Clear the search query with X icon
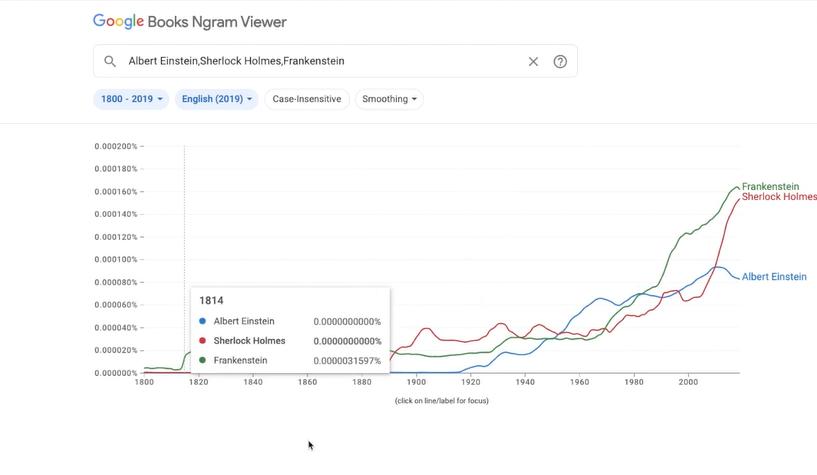Screen dimensions: 817x475 (533, 61)
